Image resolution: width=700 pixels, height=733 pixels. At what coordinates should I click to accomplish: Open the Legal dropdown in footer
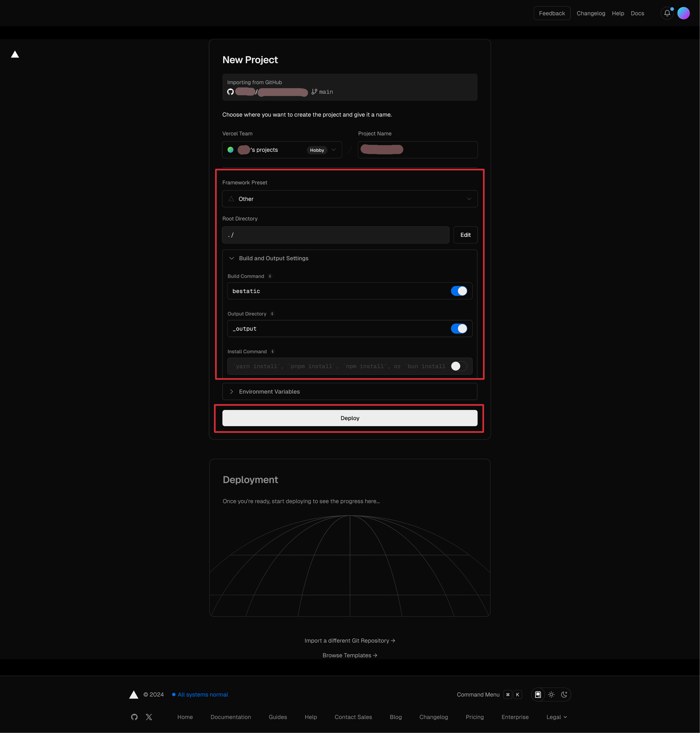coord(557,717)
